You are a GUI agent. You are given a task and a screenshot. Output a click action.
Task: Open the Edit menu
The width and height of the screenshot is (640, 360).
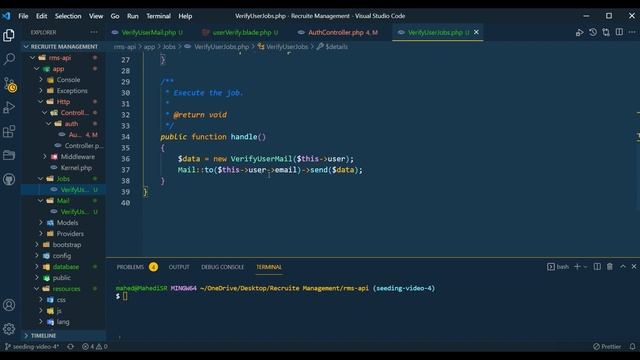(x=41, y=16)
